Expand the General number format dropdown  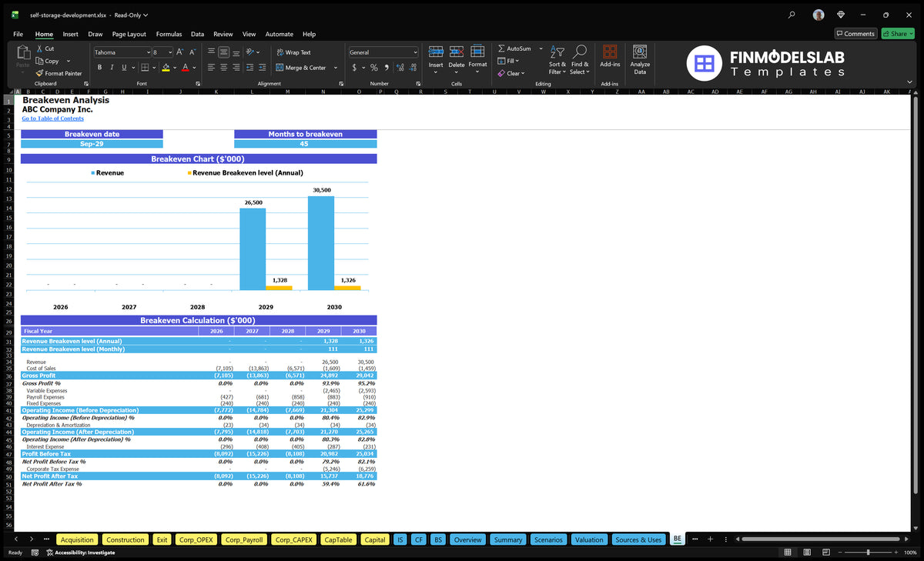[x=415, y=52]
